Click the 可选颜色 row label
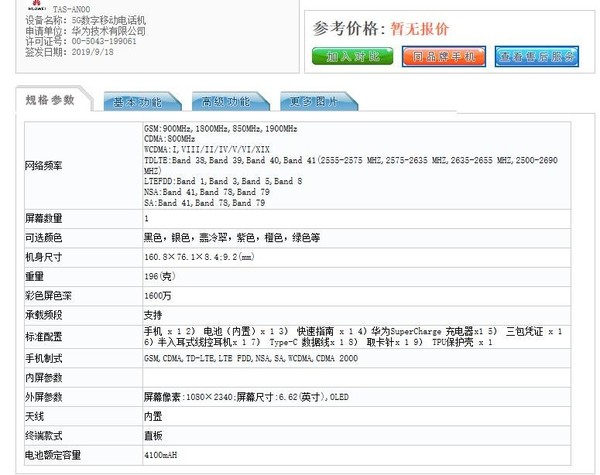This screenshot has width=600, height=475. tap(43, 238)
